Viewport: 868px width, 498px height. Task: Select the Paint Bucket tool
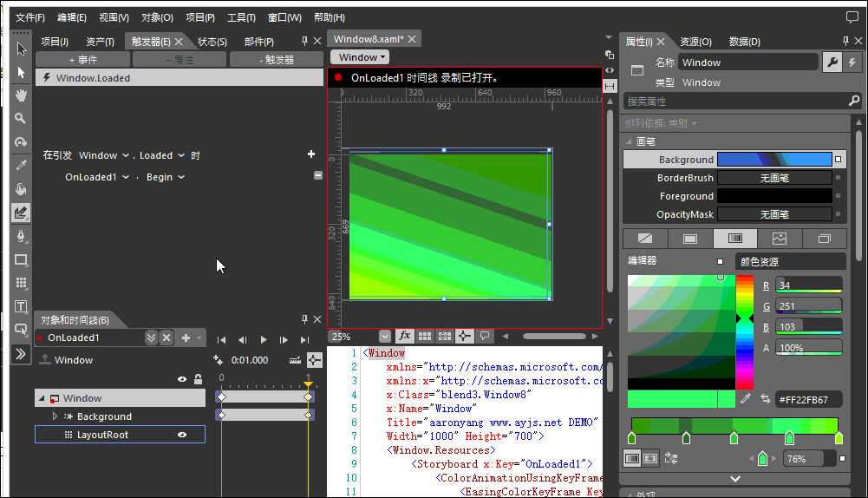[x=21, y=189]
